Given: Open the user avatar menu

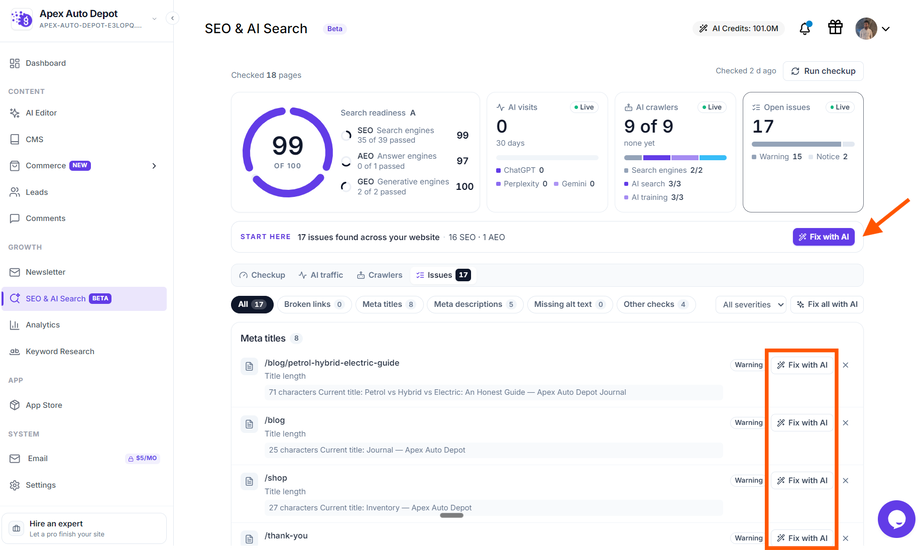Looking at the screenshot, I should pos(873,28).
